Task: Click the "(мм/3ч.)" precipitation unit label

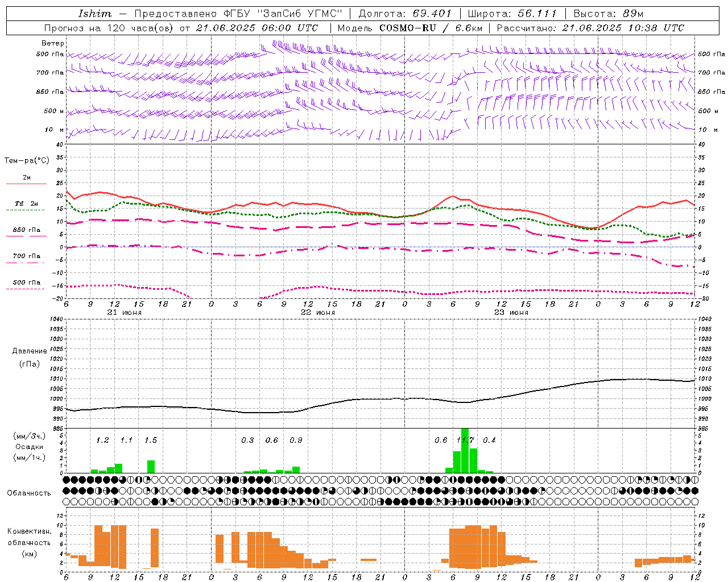Action: [x=30, y=436]
